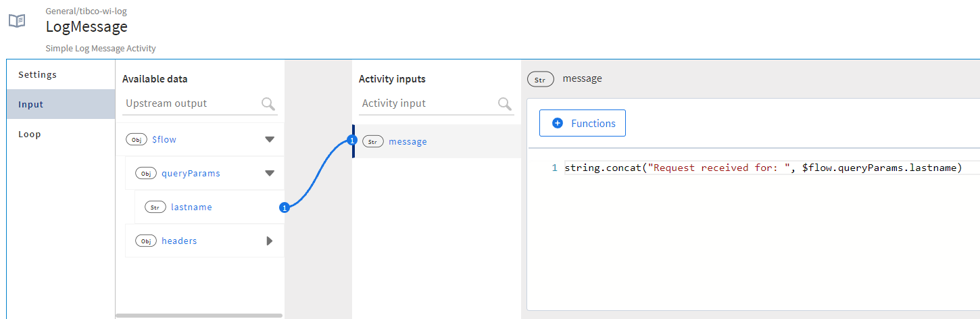This screenshot has width=980, height=319.
Task: Expand the headers object node
Action: coord(270,241)
